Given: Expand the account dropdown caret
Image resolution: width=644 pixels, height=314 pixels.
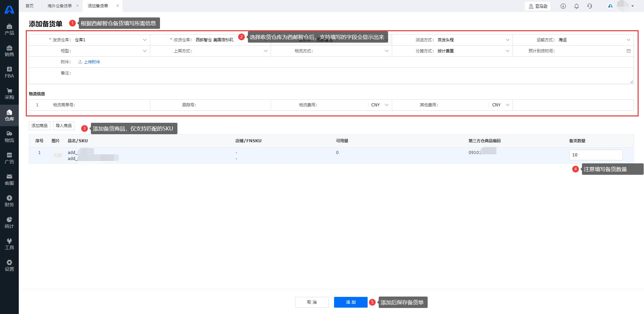Looking at the screenshot, I should (x=633, y=6).
